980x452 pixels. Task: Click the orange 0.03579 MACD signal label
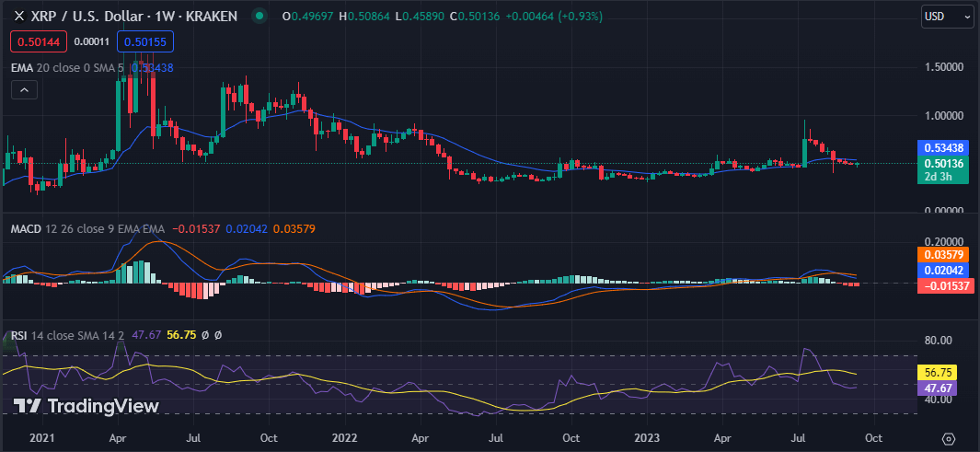[x=943, y=254]
